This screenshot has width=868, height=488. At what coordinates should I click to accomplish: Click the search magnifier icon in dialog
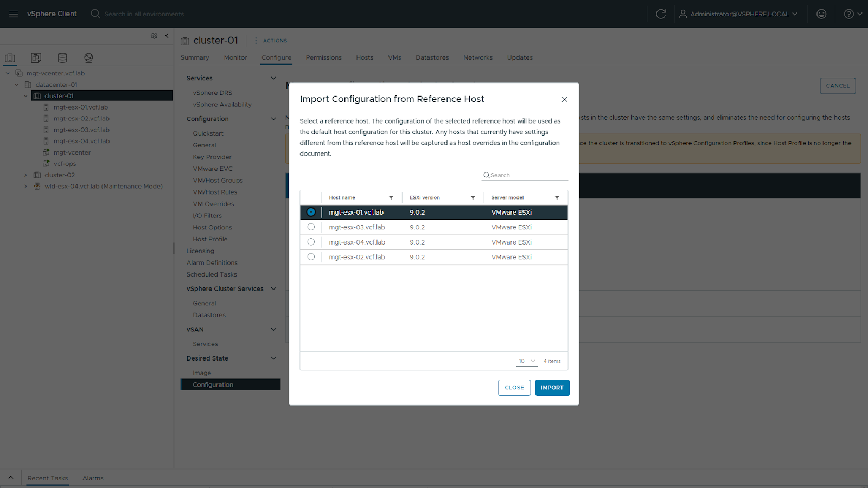coord(487,175)
